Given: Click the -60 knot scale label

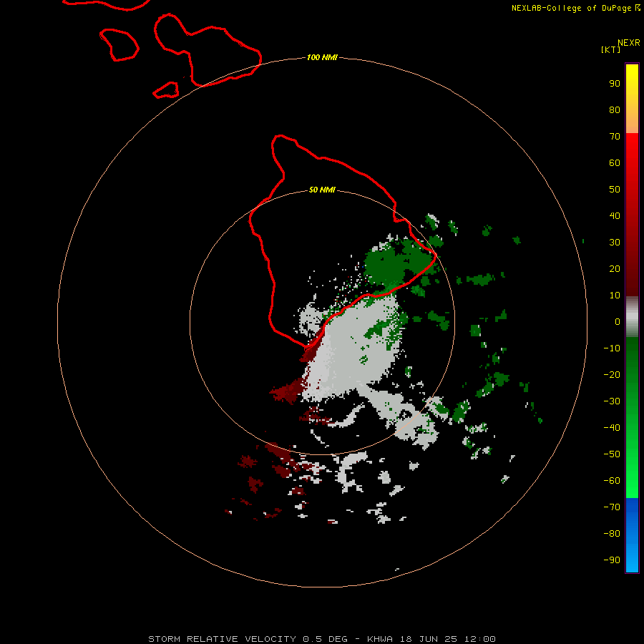Looking at the screenshot, I should click(x=612, y=481).
